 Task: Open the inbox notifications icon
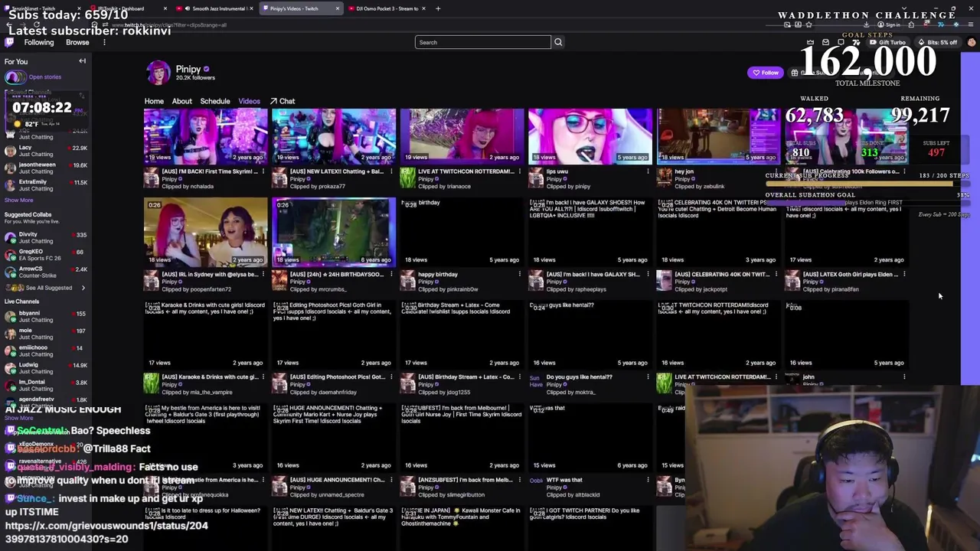click(825, 42)
